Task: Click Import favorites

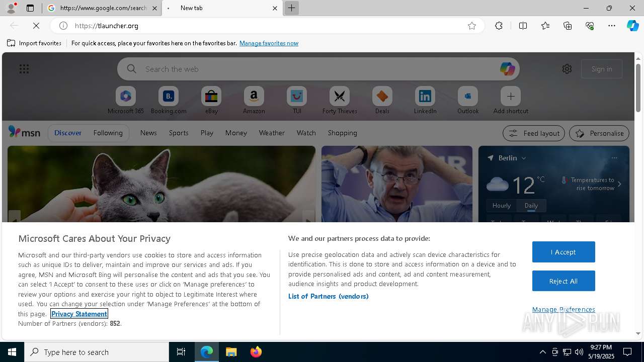Action: click(34, 43)
